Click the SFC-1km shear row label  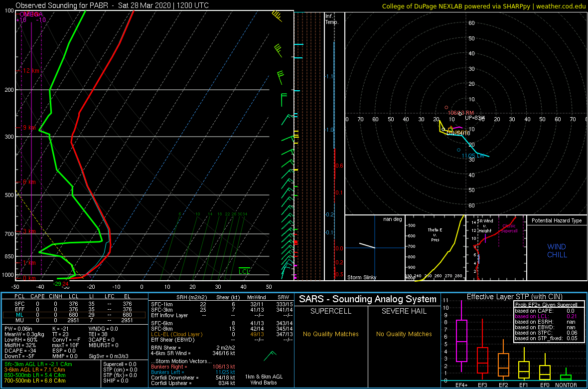163,305
